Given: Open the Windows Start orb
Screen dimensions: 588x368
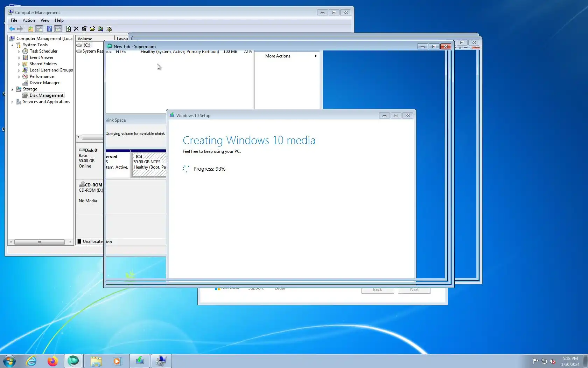Looking at the screenshot, I should [9, 361].
